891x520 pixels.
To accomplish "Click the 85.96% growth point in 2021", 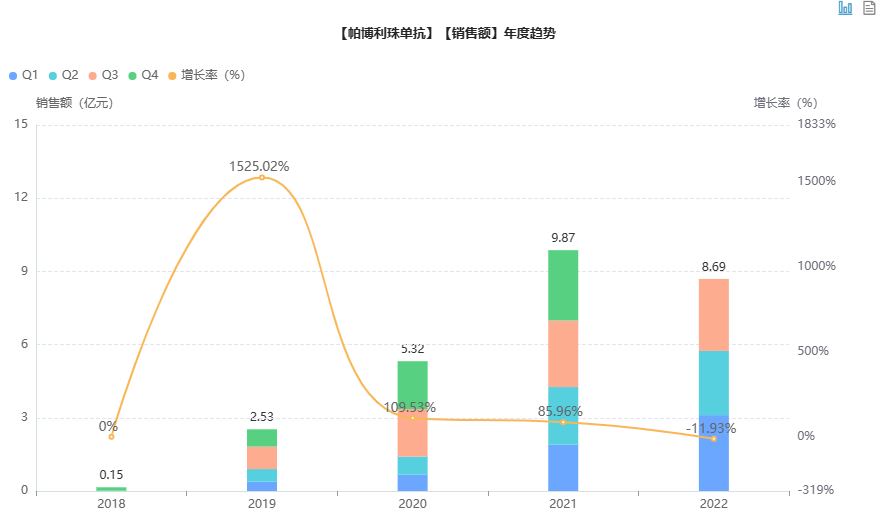I will coord(563,422).
